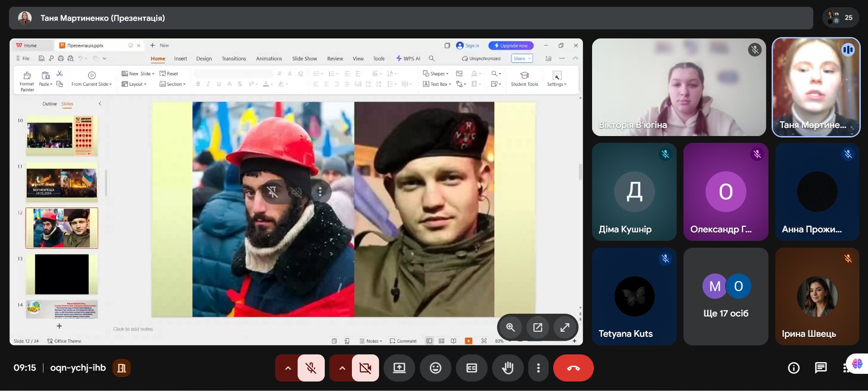Toggle closed captions button
Image resolution: width=868 pixels, height=391 pixels.
tap(471, 368)
